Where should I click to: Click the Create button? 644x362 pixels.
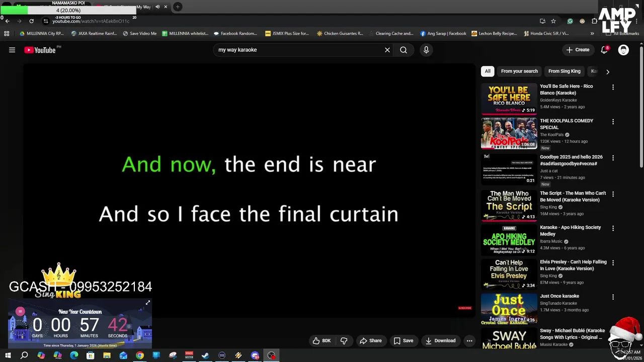point(578,50)
